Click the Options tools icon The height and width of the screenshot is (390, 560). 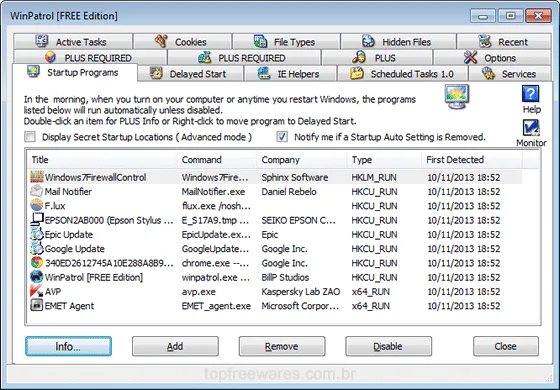tap(470, 57)
